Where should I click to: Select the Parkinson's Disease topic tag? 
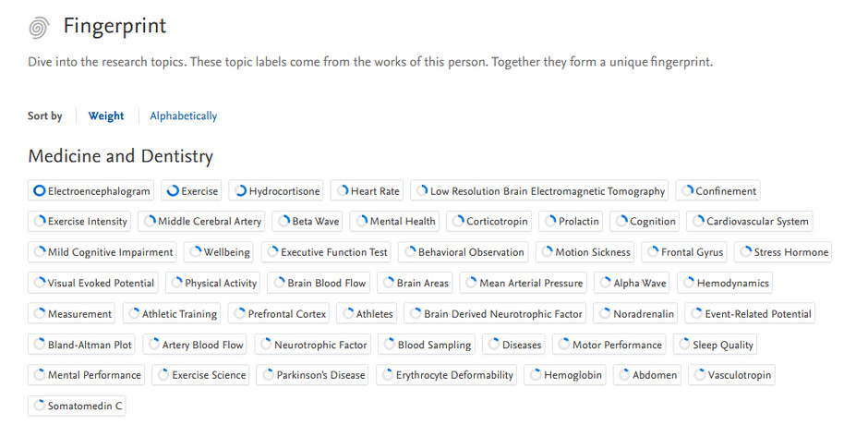313,375
